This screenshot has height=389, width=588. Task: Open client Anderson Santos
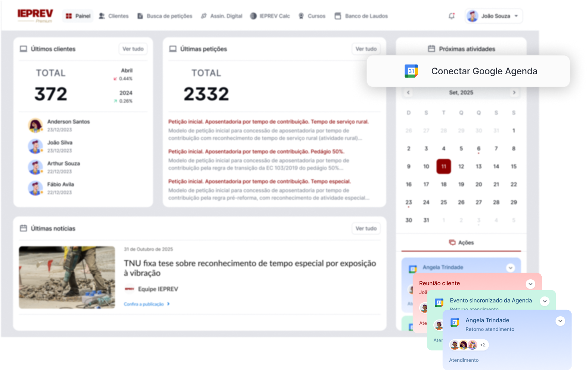[x=68, y=122]
